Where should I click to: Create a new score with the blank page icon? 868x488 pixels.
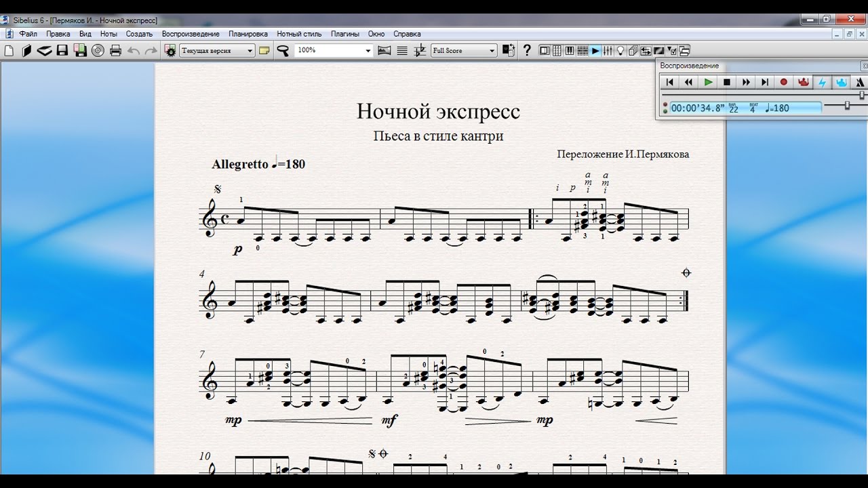(x=9, y=50)
